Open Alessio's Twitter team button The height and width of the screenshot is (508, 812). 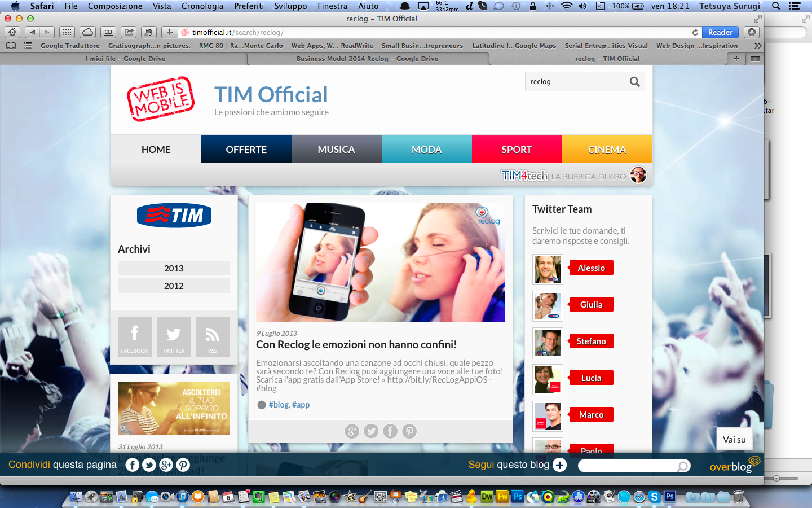[x=591, y=268]
